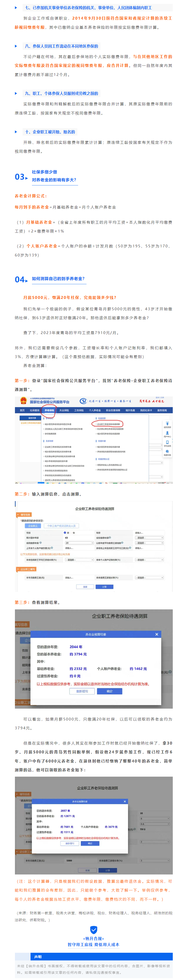Click 确定 in the 3794 元 result dialog
The height and width of the screenshot is (980, 187).
(109, 691)
